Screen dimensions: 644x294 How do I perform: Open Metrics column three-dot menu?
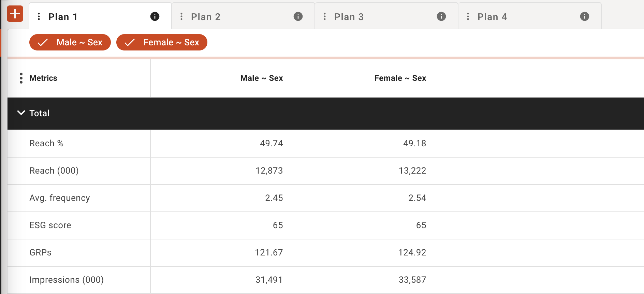pos(21,78)
